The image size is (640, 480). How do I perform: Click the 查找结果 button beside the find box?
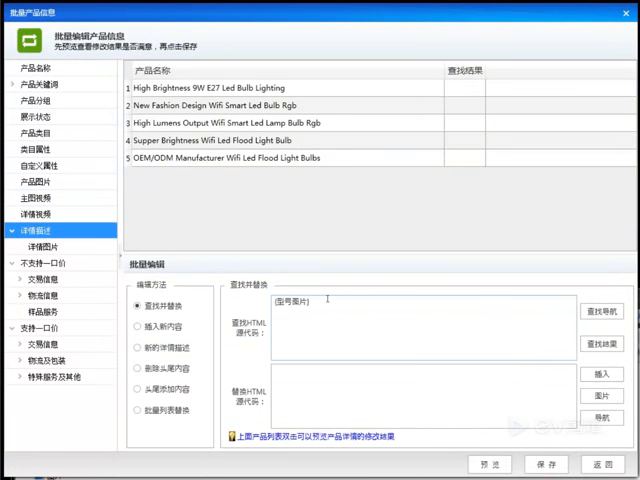pyautogui.click(x=602, y=344)
